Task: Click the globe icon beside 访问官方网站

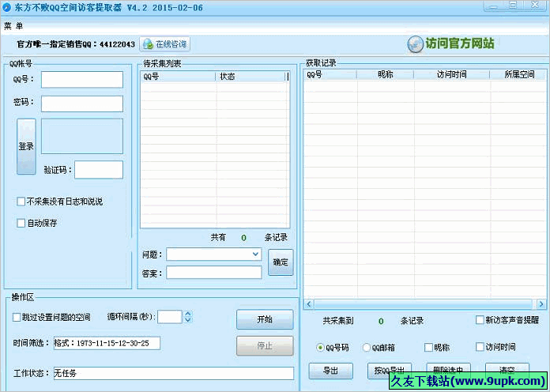Action: (x=416, y=44)
